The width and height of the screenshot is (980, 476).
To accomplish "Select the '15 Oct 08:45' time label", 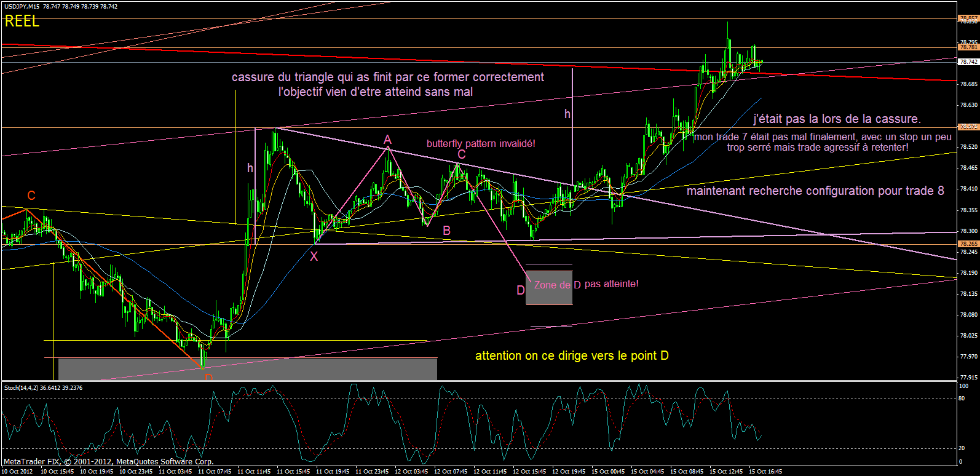I will pos(687,472).
